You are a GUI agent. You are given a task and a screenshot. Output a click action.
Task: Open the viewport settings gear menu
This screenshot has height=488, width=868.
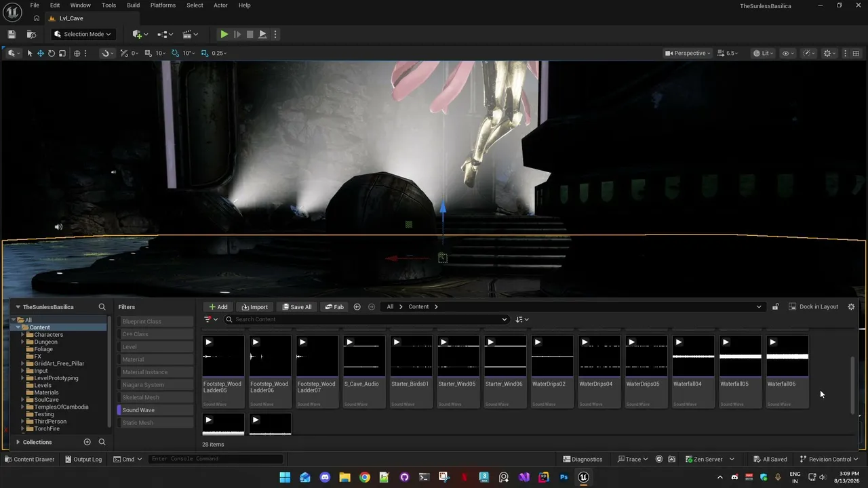coord(829,53)
